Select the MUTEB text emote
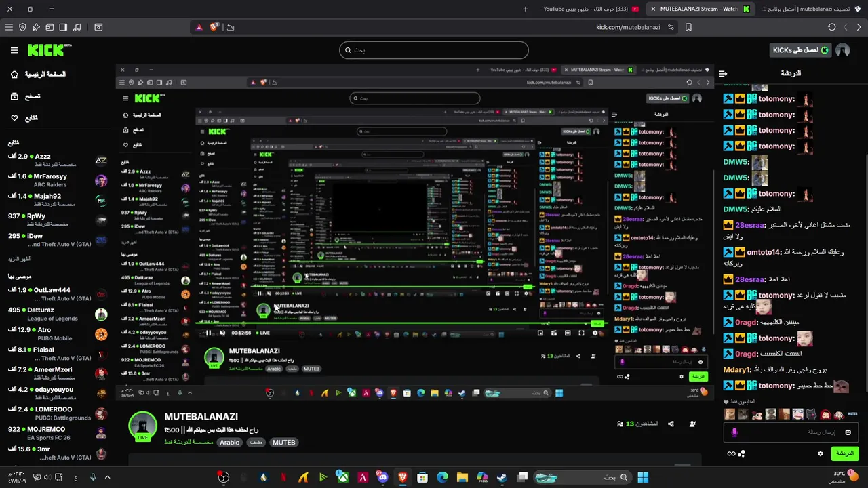Viewport: 868px width, 488px height. click(x=852, y=414)
